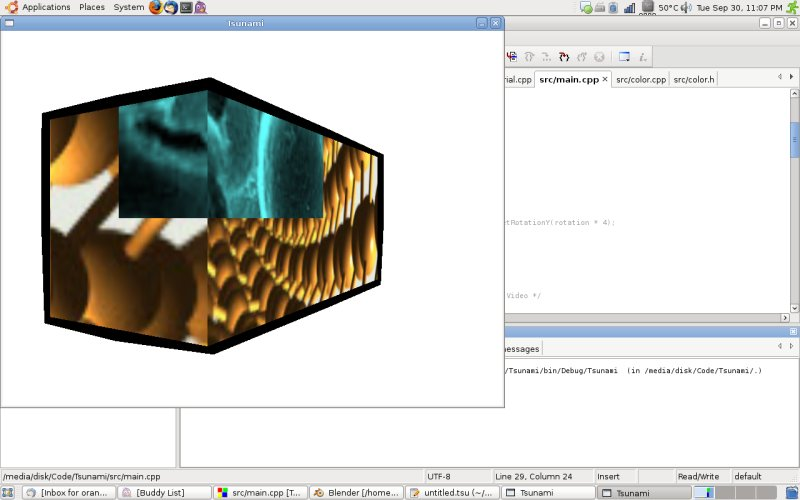Click the show desktop icon
800x500 pixels.
[x=10, y=492]
